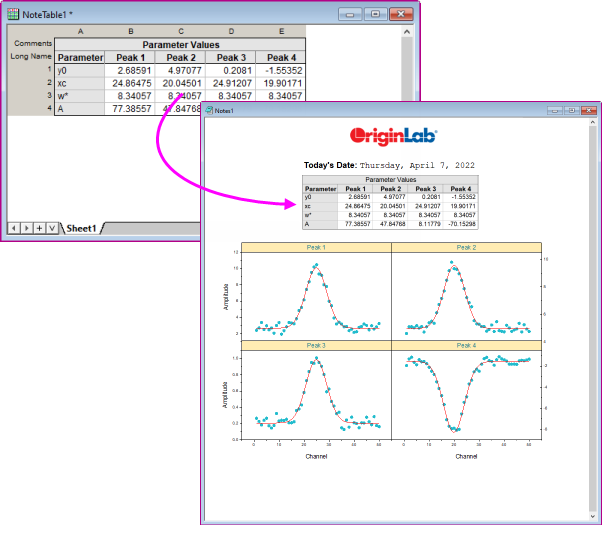
Task: Close the NoteTable1 window
Action: (x=402, y=14)
